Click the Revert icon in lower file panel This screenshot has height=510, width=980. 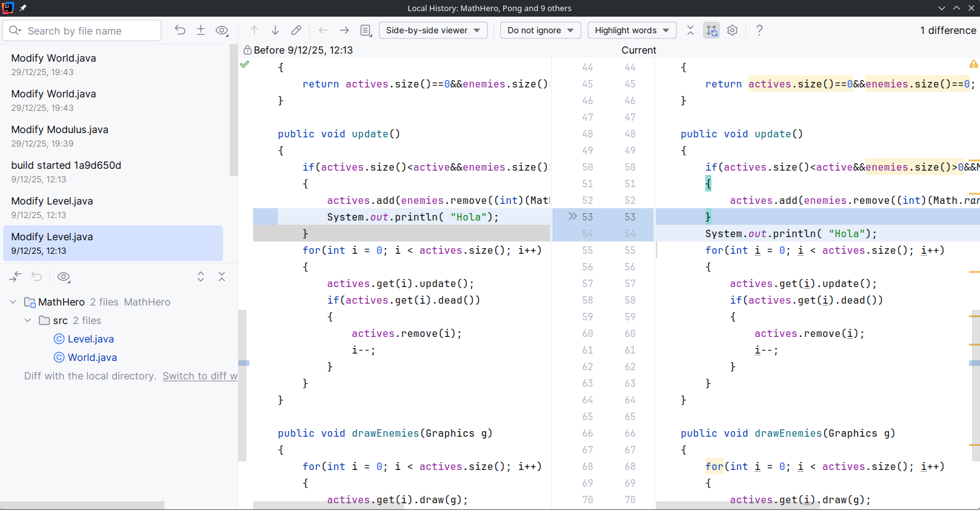click(x=37, y=277)
